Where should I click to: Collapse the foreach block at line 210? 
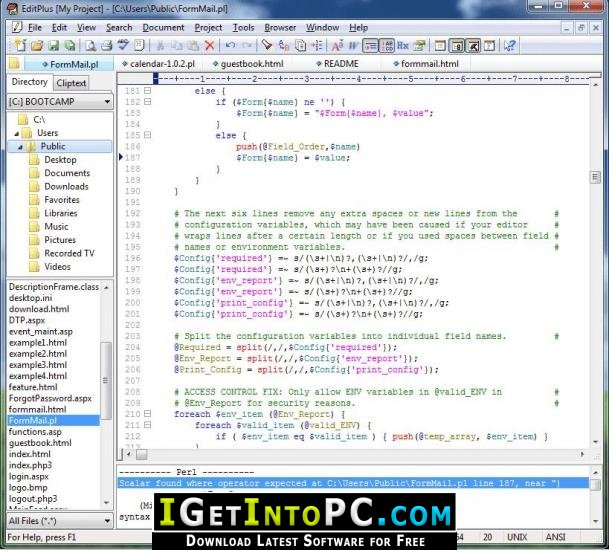[148, 414]
